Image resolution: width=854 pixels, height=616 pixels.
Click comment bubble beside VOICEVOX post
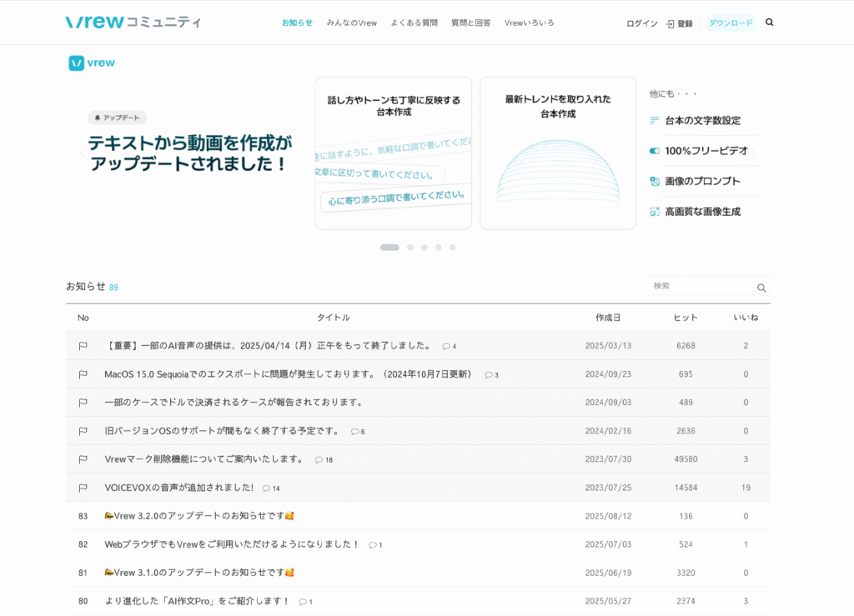click(267, 488)
